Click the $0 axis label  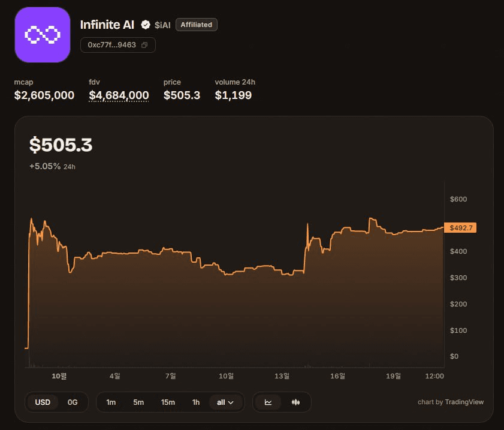tap(454, 356)
